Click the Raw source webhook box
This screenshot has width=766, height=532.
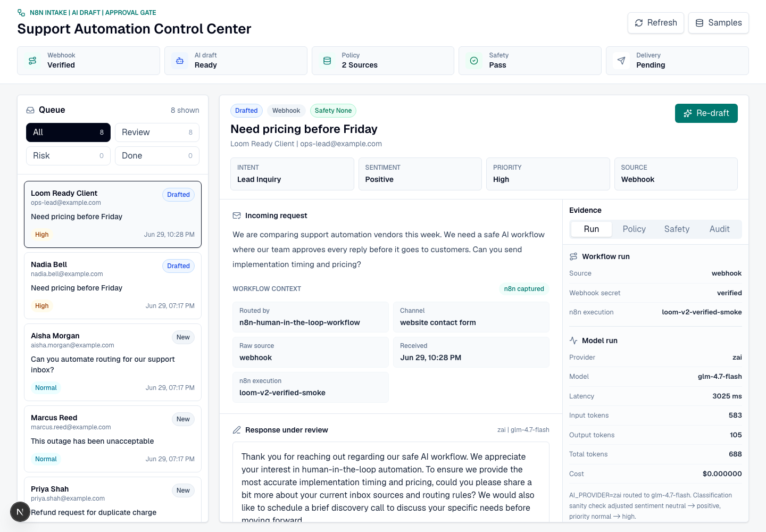(x=311, y=352)
